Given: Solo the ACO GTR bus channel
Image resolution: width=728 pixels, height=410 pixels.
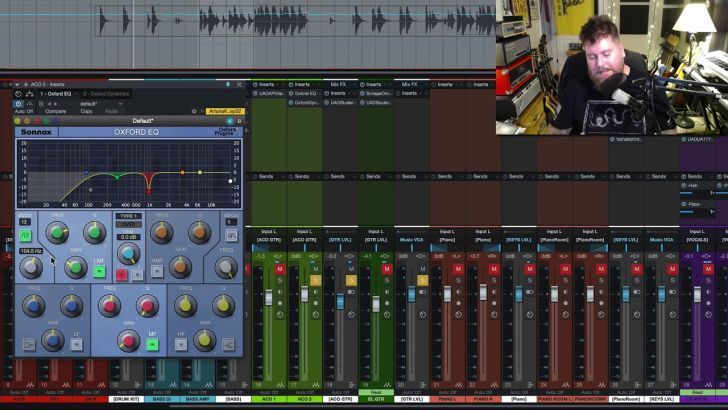Looking at the screenshot, I should pyautogui.click(x=351, y=280).
